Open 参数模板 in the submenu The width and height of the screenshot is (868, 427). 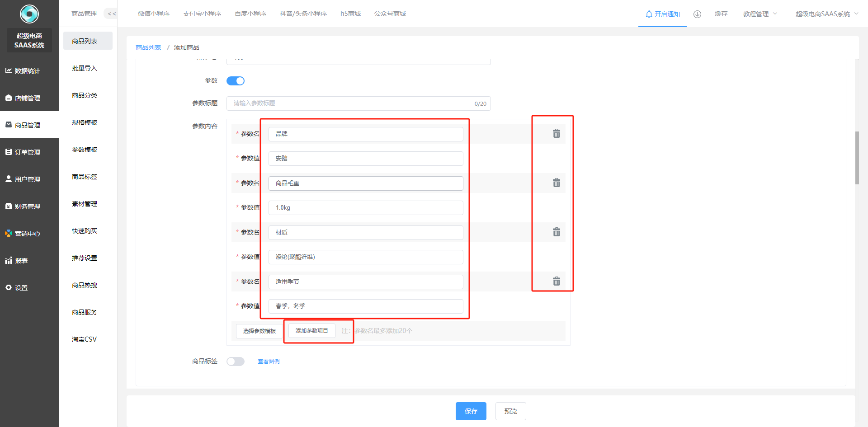(85, 150)
